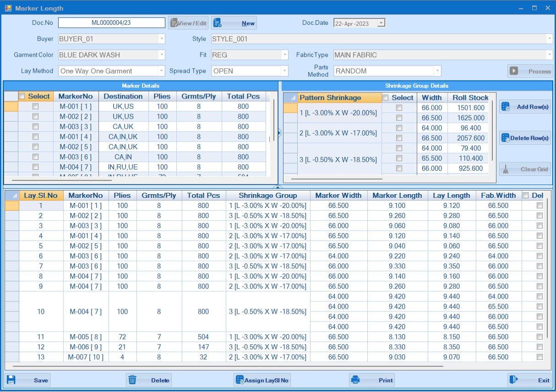This screenshot has height=392, width=556.
Task: Click marker M-006 [ 9 ] in lay grid
Action: coord(86,347)
